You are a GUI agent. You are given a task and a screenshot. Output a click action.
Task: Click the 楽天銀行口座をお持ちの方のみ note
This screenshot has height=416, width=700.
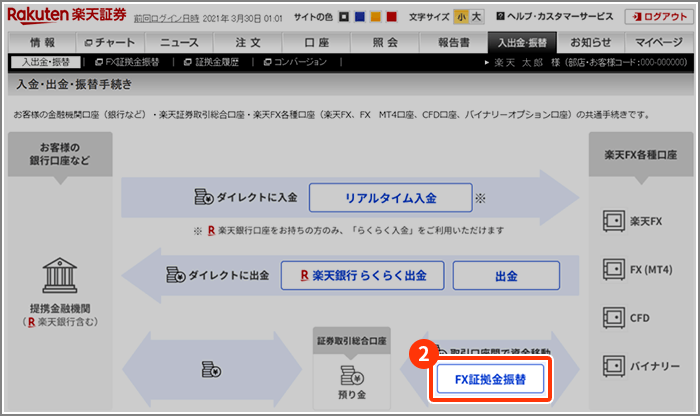tap(348, 231)
